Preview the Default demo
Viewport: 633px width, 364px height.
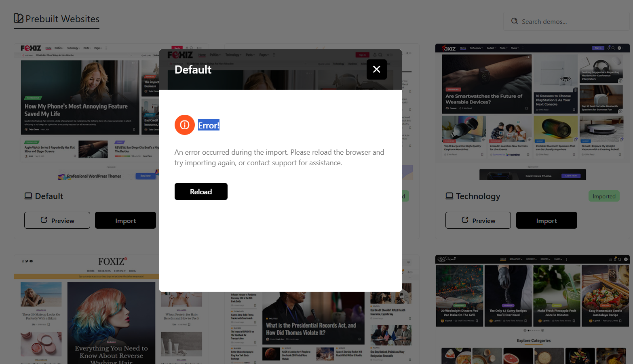pos(57,221)
